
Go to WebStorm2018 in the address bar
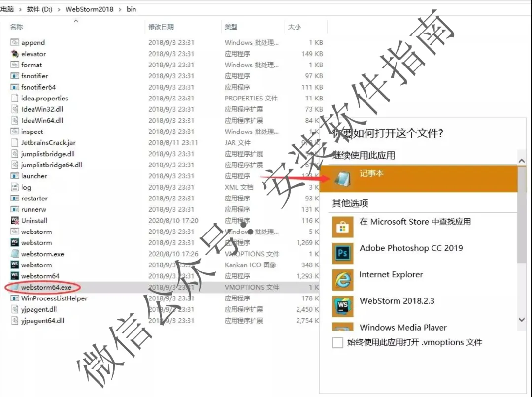(x=90, y=9)
